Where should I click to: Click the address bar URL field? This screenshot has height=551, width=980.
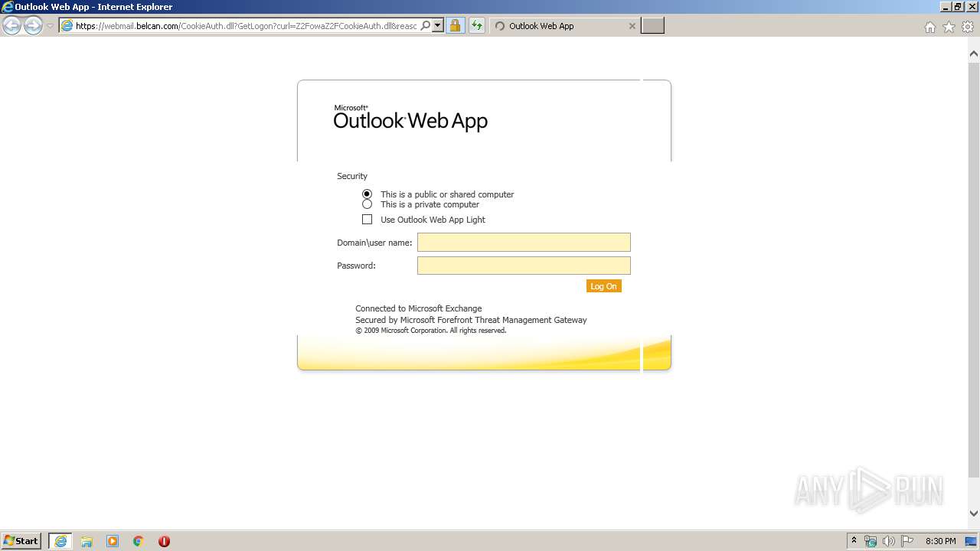coord(247,26)
